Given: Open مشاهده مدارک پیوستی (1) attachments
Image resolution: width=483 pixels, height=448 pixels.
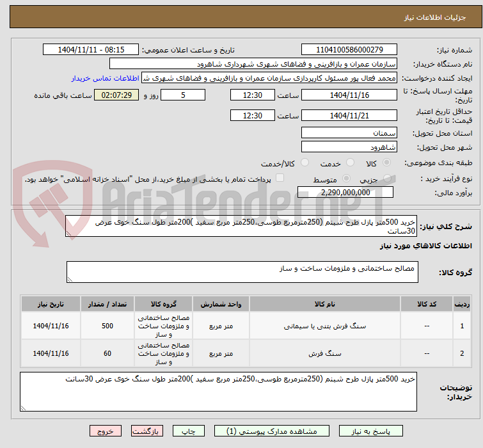Looking at the screenshot, I should (272, 431).
